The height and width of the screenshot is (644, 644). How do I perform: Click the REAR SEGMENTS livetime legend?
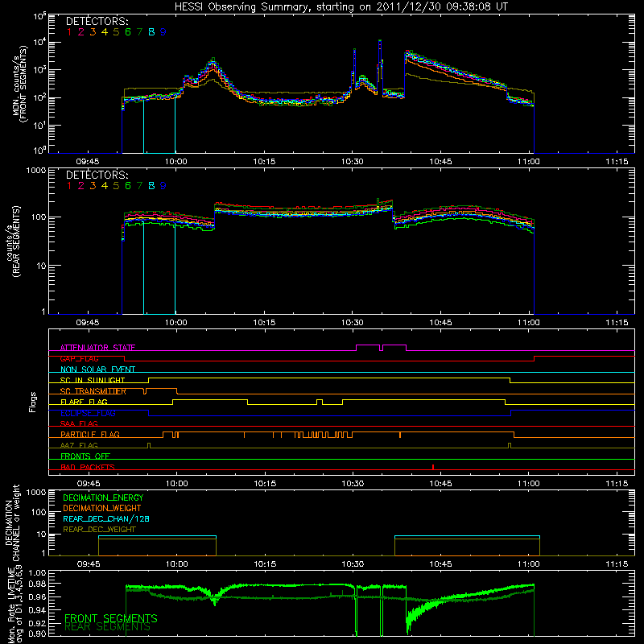108,627
